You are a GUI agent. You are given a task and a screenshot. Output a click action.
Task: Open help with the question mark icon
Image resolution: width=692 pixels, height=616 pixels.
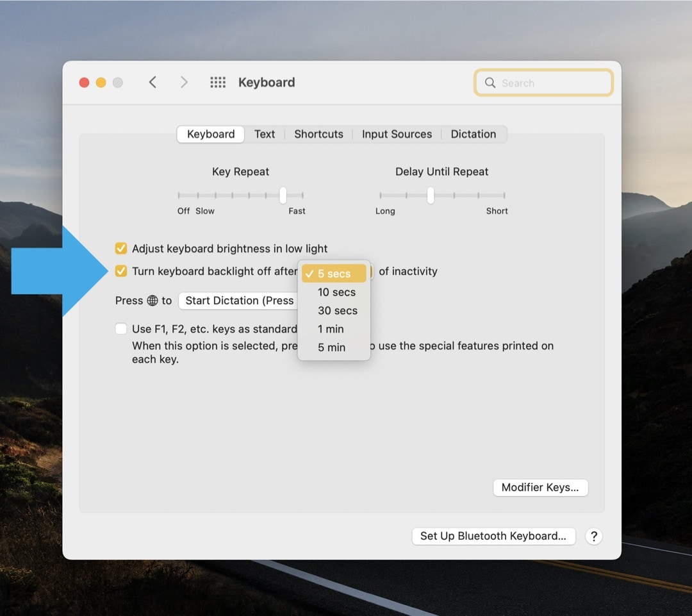pyautogui.click(x=593, y=537)
